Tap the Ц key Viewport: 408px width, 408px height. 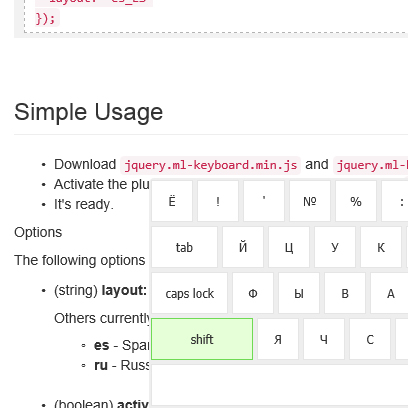tap(289, 247)
